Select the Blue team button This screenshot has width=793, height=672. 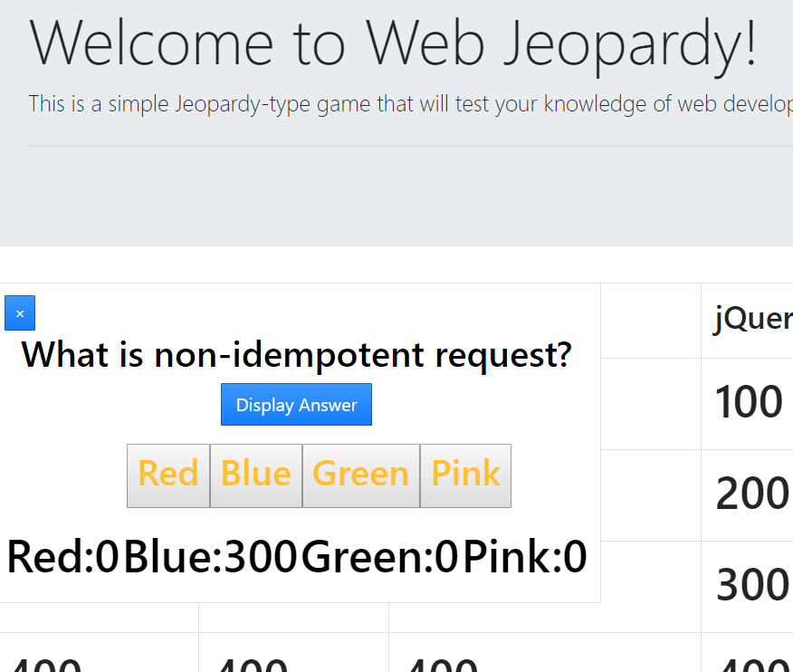pyautogui.click(x=256, y=475)
